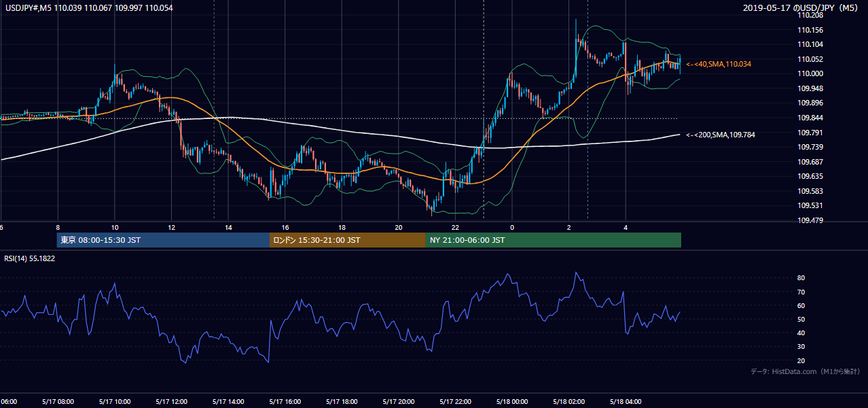The width and height of the screenshot is (868, 408).
Task: Click price axis label 110.104
Action: point(811,44)
